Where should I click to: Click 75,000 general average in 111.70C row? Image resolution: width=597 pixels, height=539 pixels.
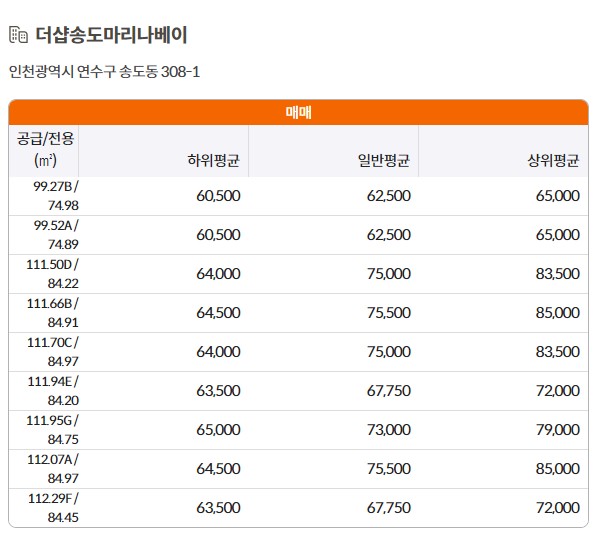click(389, 352)
